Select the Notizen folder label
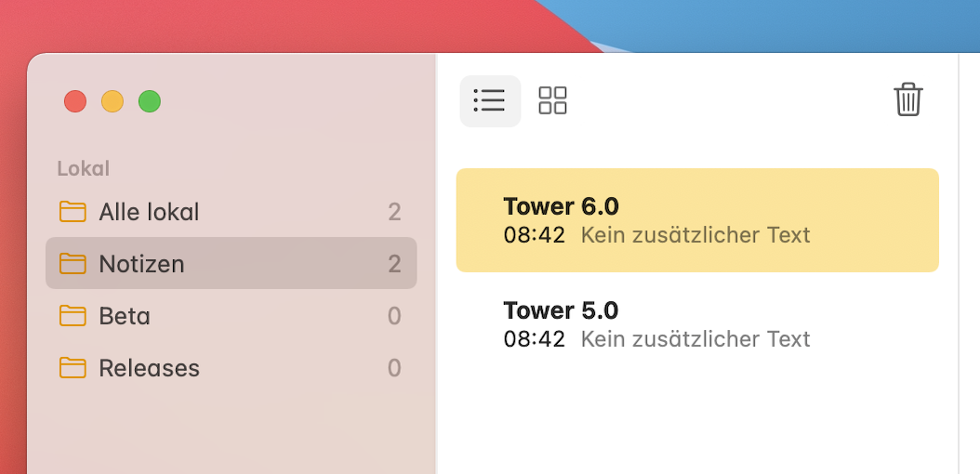 pyautogui.click(x=141, y=264)
